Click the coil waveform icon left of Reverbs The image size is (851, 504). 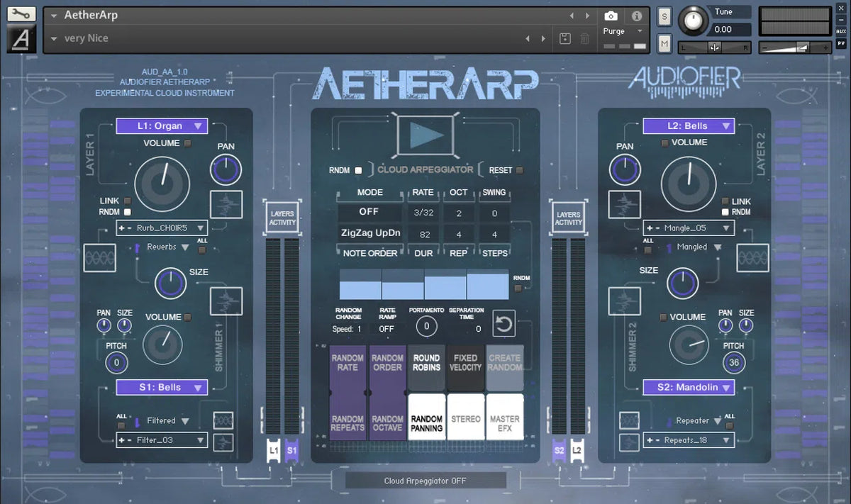(99, 259)
